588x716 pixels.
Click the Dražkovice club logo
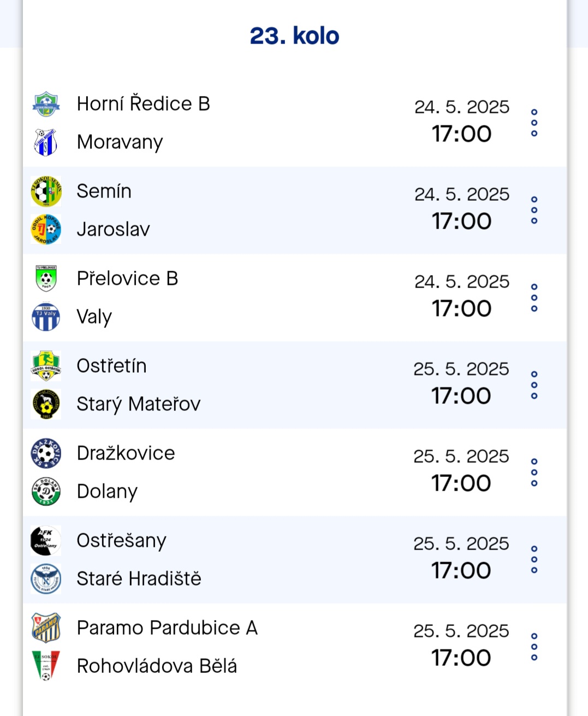[46, 453]
